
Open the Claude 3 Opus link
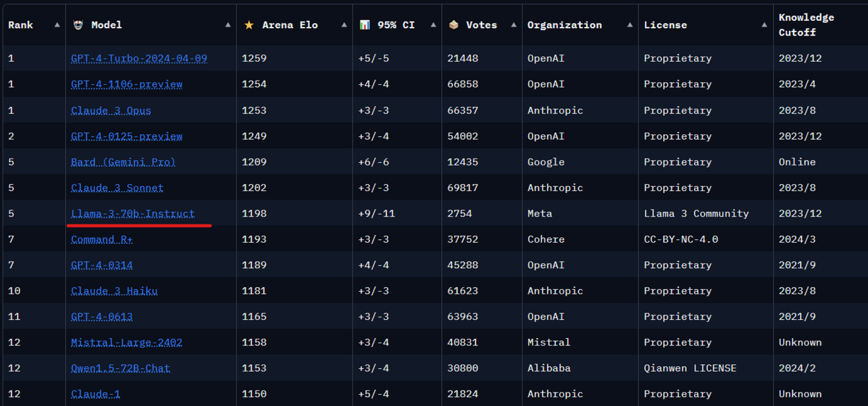(x=111, y=110)
